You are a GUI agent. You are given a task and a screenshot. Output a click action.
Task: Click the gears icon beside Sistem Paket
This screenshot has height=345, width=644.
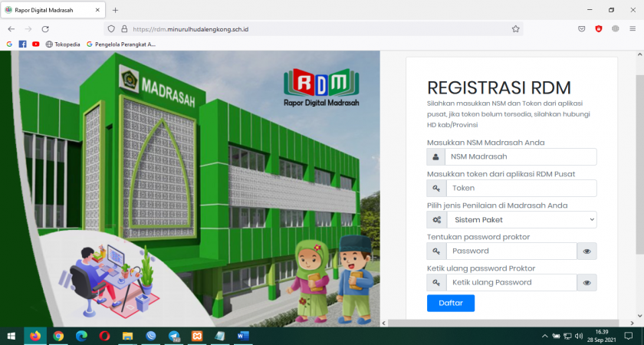click(436, 220)
